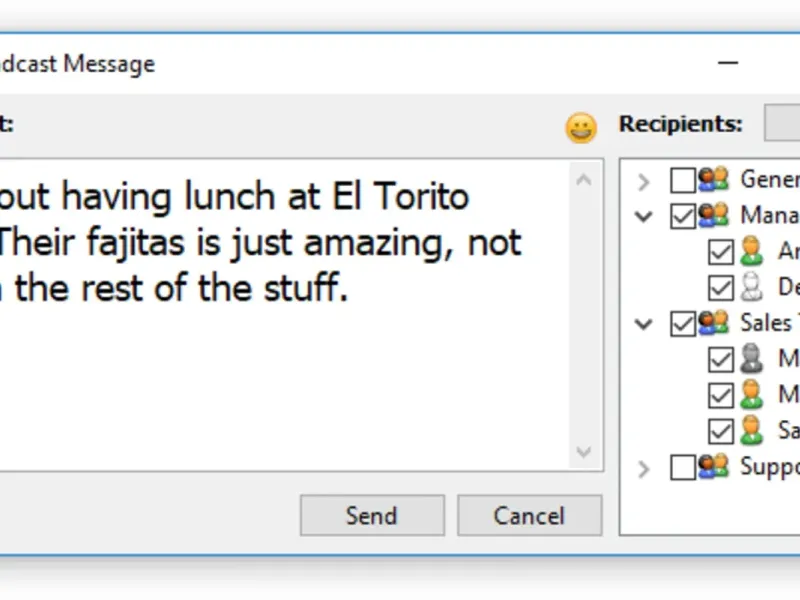Click the General group people icon
This screenshot has height=600, width=800.
tap(713, 180)
